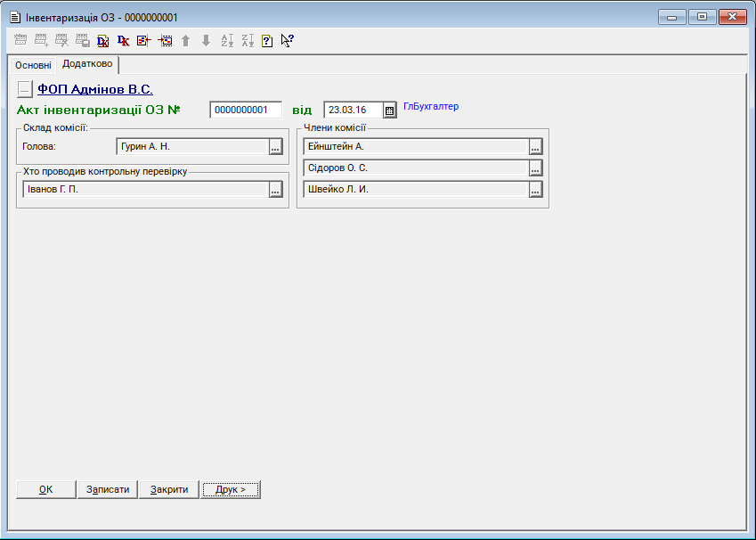The height and width of the screenshot is (540, 756).
Task: Click the Дк posting icon with document
Action: (x=103, y=40)
